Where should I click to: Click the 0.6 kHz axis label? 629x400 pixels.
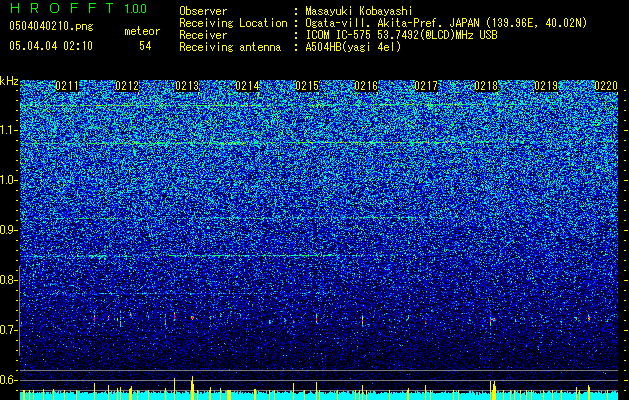pos(9,380)
